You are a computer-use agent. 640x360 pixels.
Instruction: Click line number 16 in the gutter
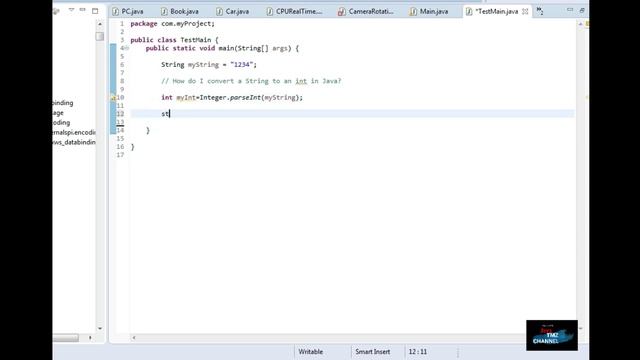coord(120,147)
